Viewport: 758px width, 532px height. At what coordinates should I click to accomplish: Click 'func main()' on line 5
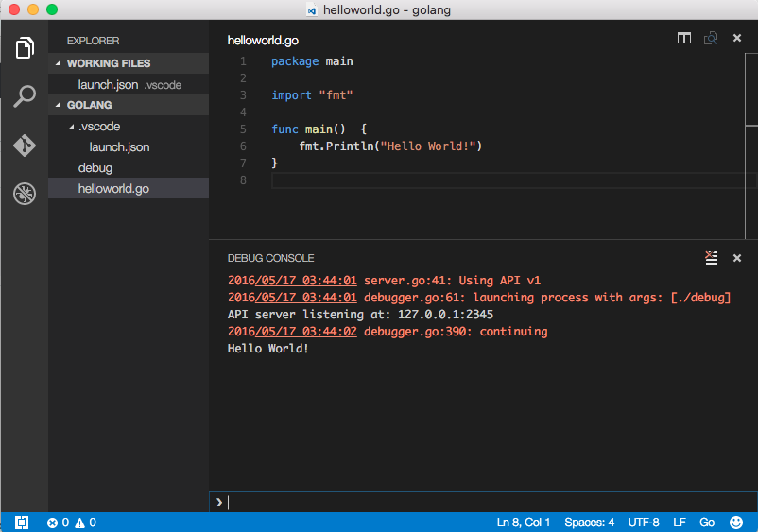point(308,129)
